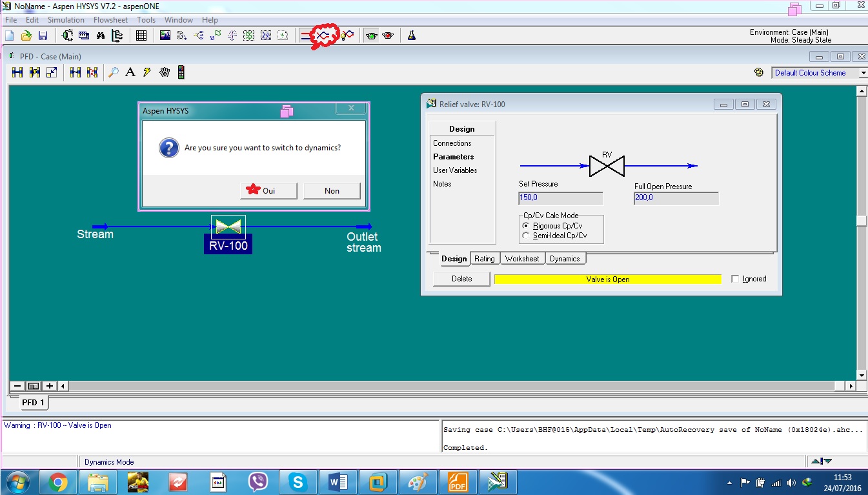Select the first Attach mode icon in PFD toolbar
Screen dimensions: 868x495
click(17, 72)
